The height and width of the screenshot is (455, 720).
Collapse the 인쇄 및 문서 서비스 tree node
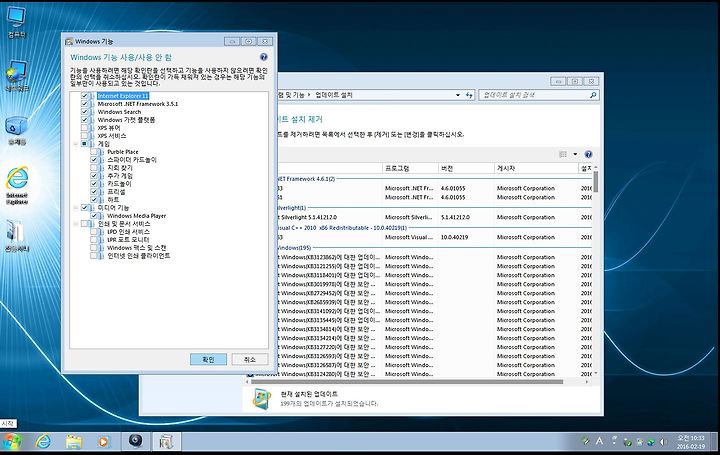point(76,224)
